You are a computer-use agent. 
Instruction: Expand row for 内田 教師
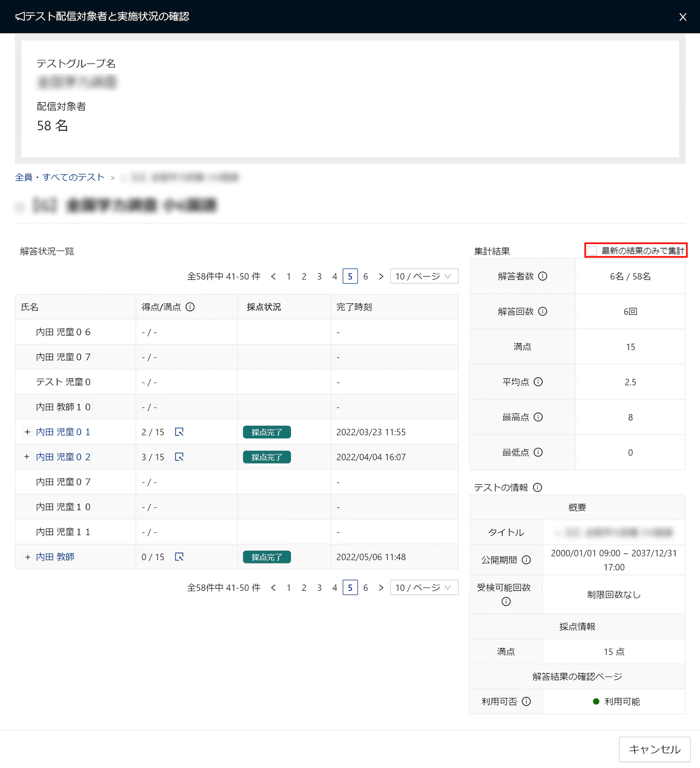[27, 557]
